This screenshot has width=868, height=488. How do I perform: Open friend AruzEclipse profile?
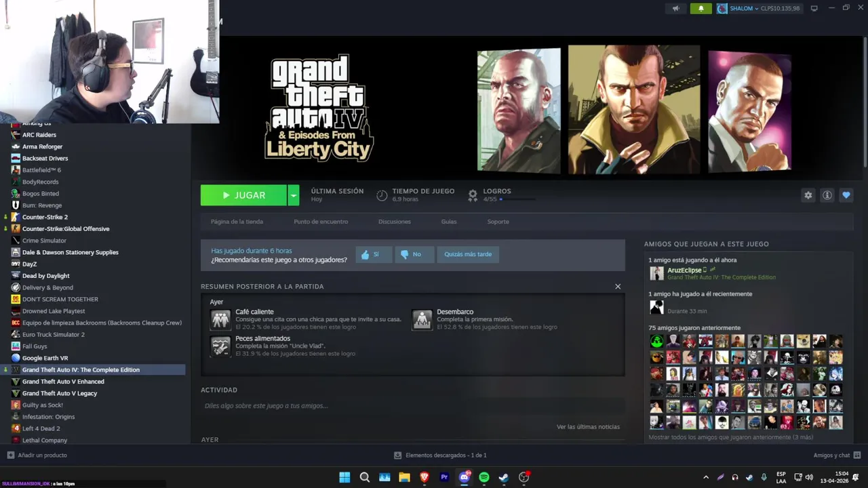[684, 270]
